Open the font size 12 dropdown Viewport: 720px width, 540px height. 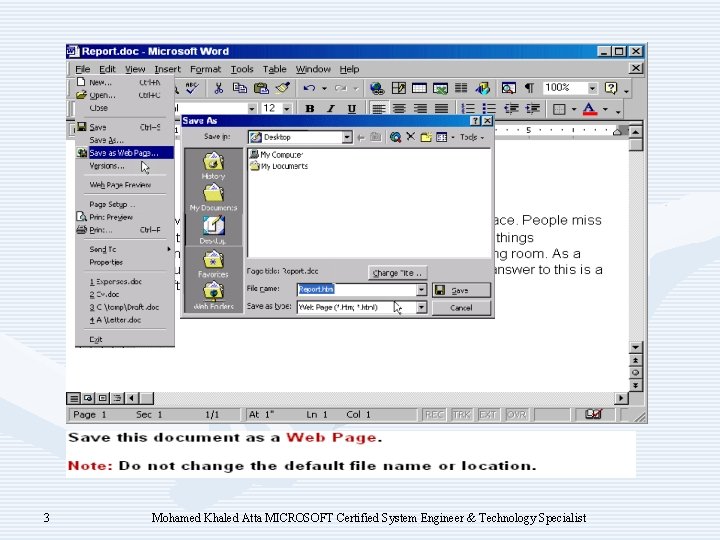[287, 109]
